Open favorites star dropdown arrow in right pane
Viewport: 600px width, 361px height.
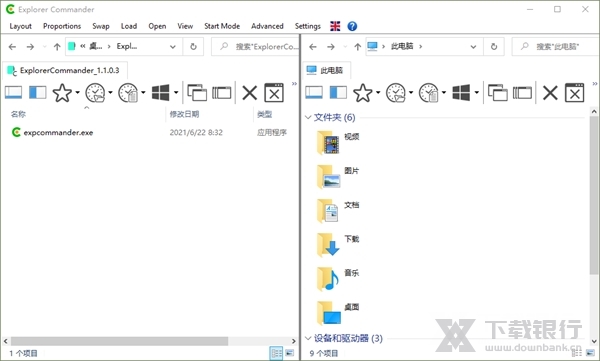[x=378, y=93]
